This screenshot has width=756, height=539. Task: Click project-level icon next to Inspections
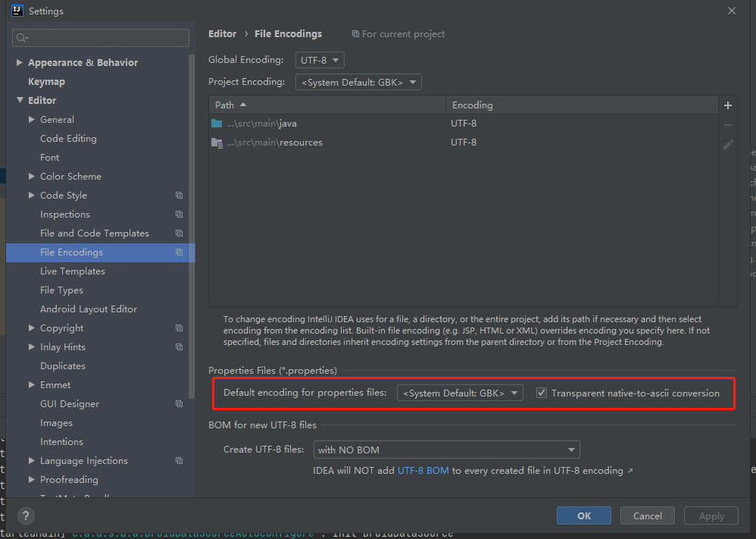pyautogui.click(x=179, y=215)
